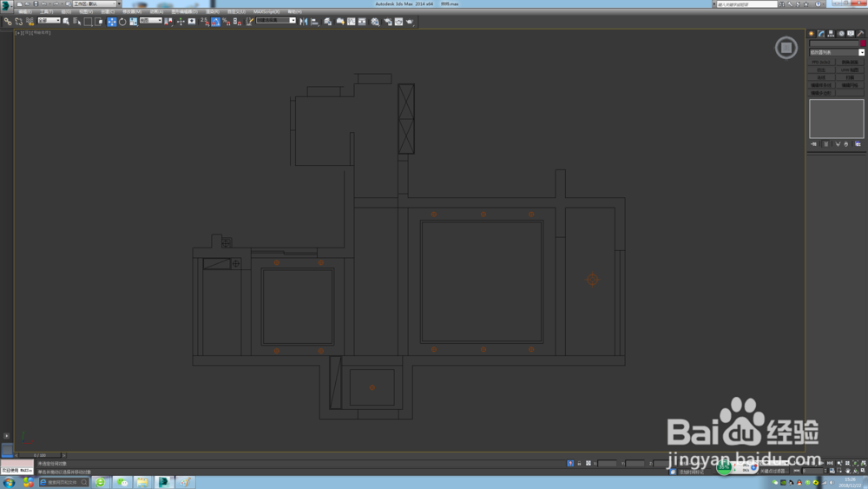The image size is (868, 489).
Task: Open the 编辑(E) menu
Action: [25, 11]
